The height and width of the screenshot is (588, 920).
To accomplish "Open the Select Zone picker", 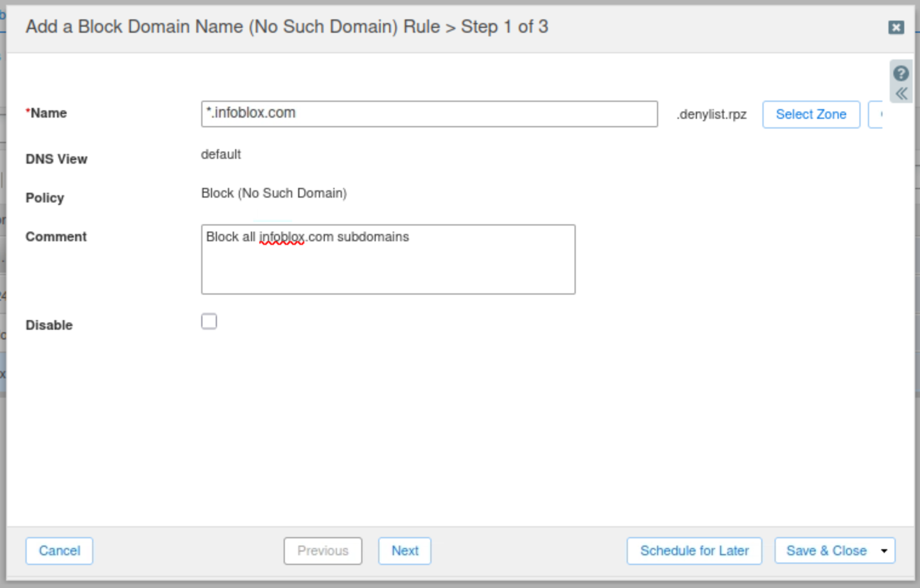I will click(x=811, y=115).
